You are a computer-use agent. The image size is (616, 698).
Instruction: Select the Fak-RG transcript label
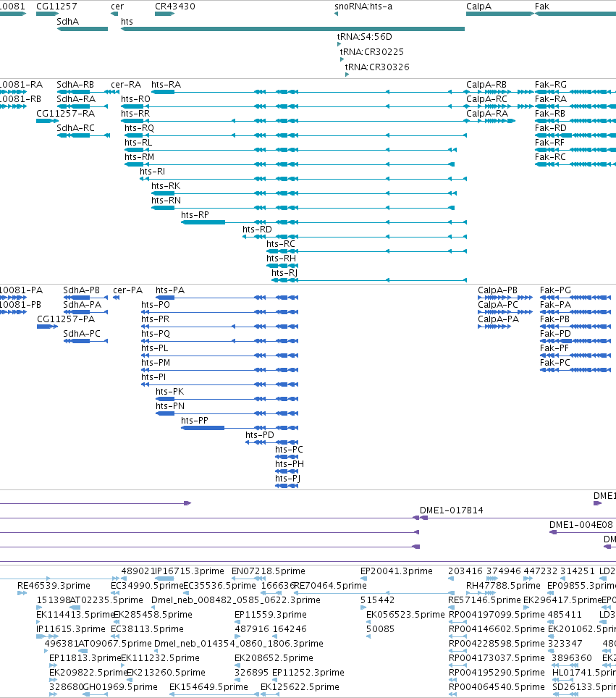click(551, 85)
